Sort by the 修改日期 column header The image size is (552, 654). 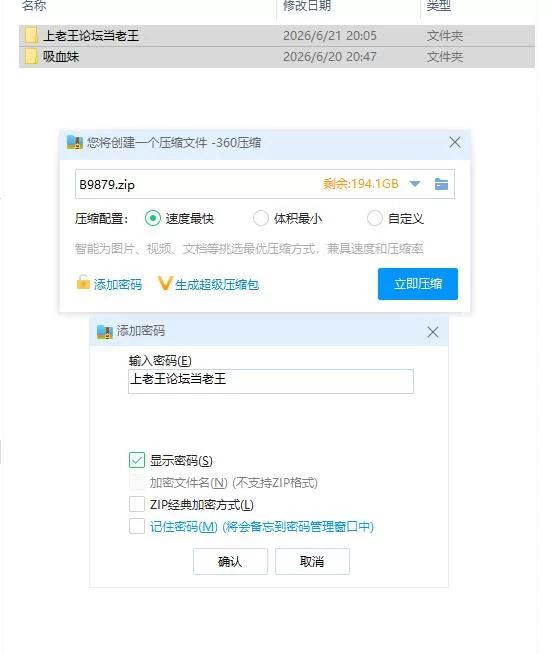click(307, 6)
